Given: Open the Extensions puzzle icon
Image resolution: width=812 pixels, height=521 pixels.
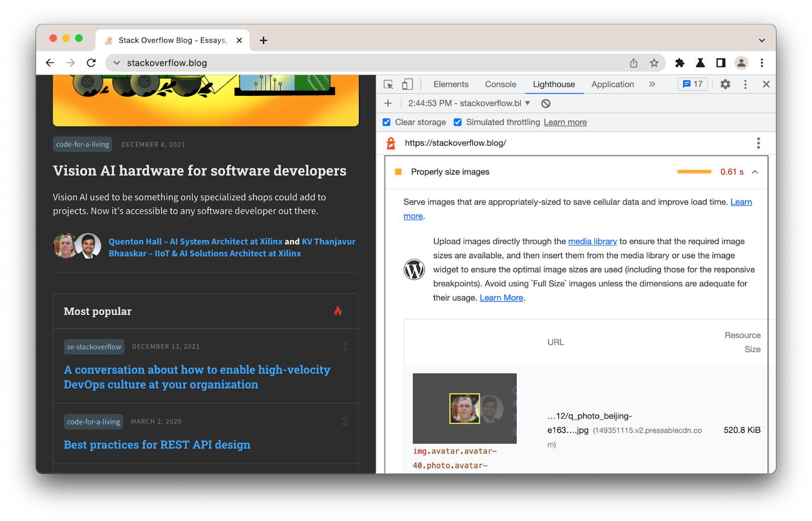Looking at the screenshot, I should click(680, 63).
